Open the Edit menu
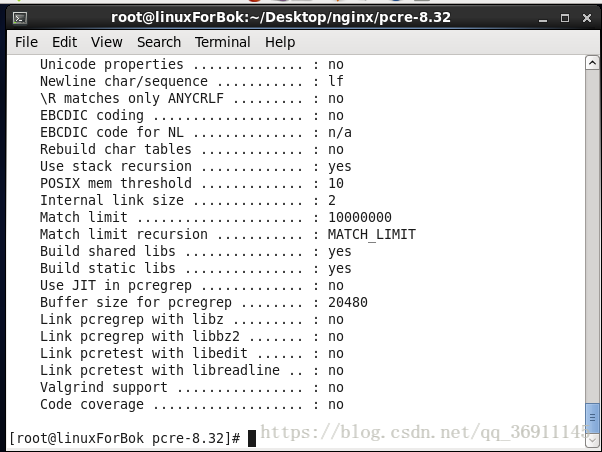Screen dimensions: 602x452 [x=64, y=42]
